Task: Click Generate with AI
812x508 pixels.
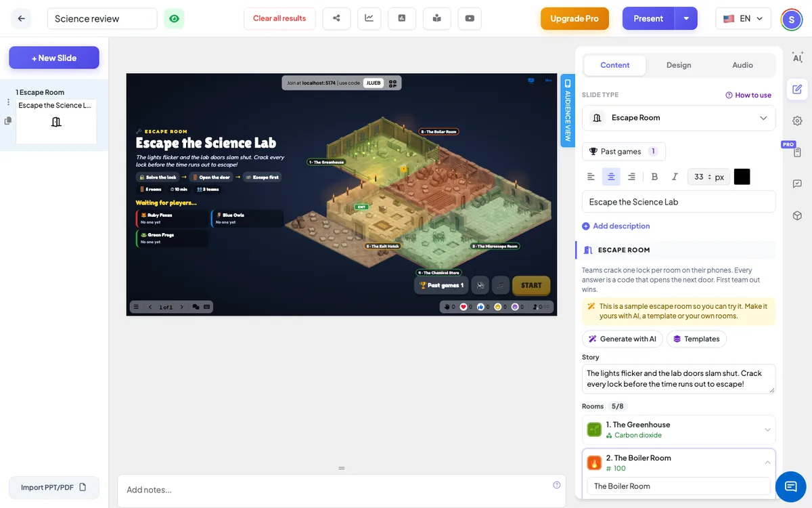Action: [622, 339]
